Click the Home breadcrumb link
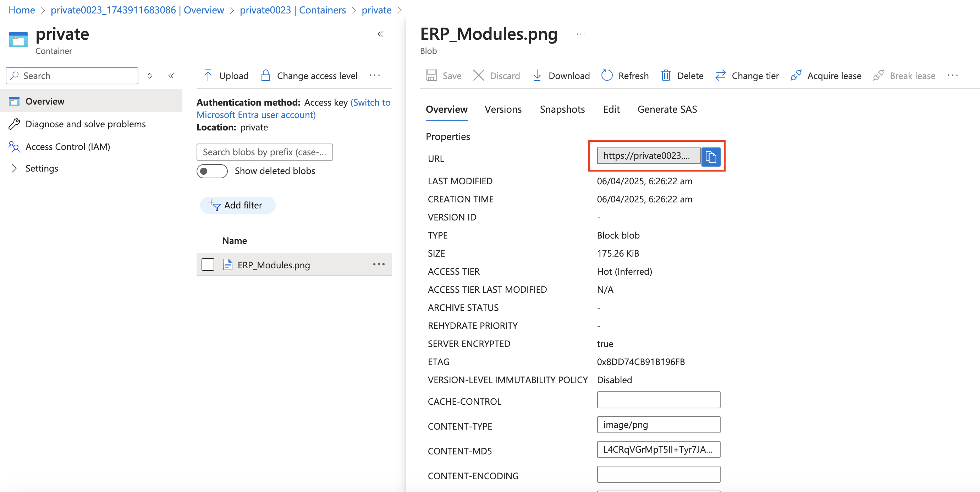The image size is (980, 492). pos(22,10)
